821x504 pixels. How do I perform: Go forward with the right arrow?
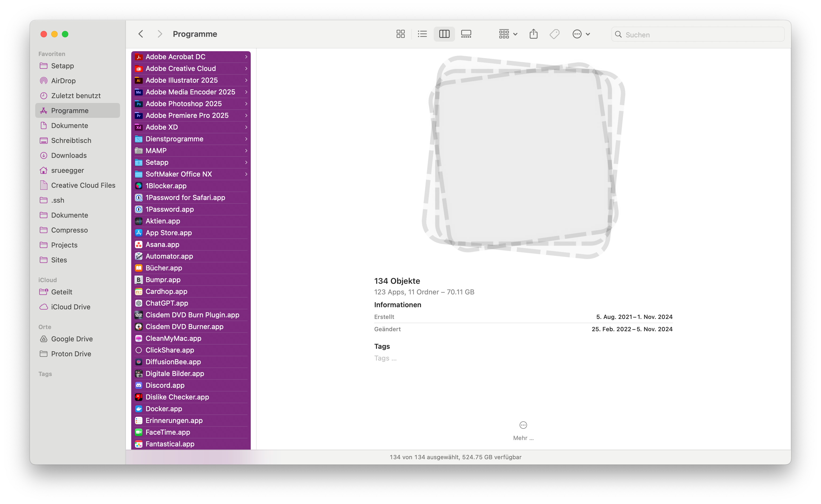[160, 34]
